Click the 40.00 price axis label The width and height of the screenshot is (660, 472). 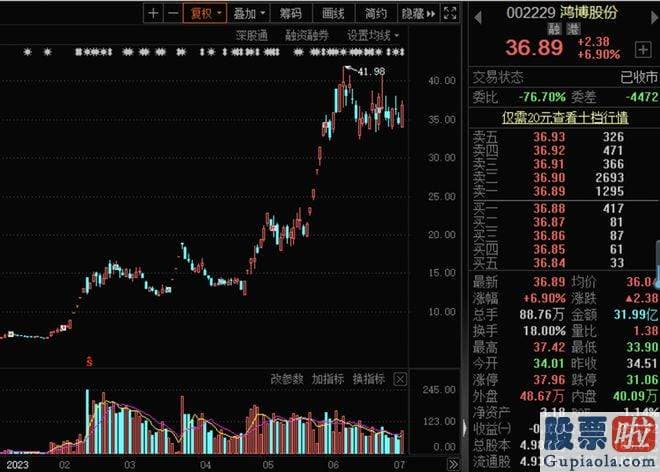[442, 80]
